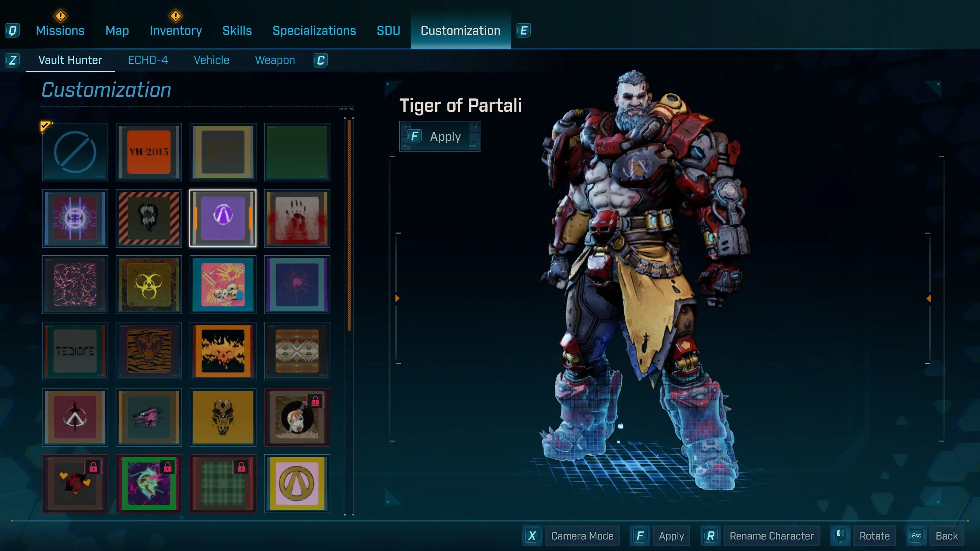Choose the tiger stripe skin tile
The image size is (980, 551).
(x=149, y=351)
